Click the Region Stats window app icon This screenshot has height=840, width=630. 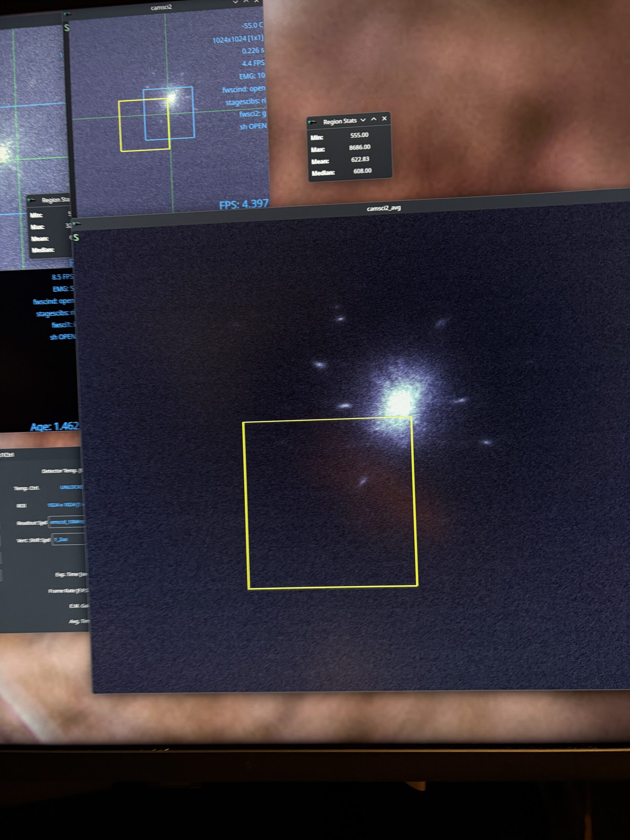[x=312, y=122]
